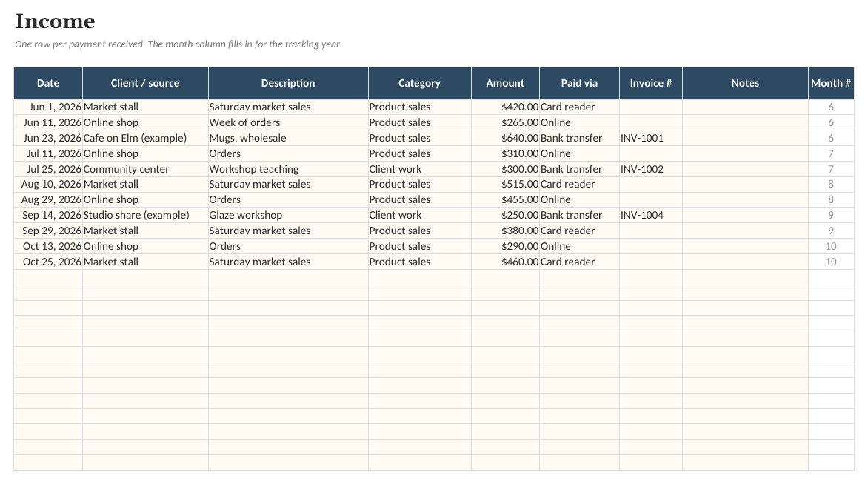Click Online payment in the Oct 13 row

point(579,246)
